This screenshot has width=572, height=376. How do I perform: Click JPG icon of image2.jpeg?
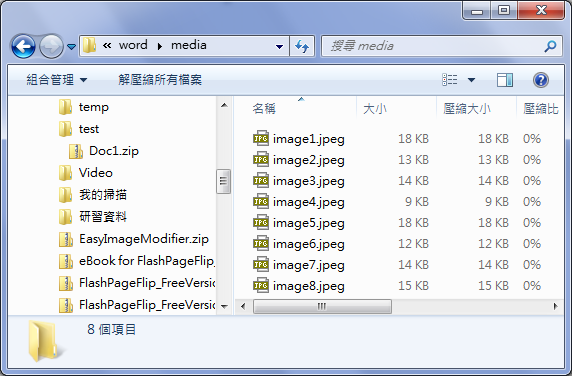click(x=261, y=159)
